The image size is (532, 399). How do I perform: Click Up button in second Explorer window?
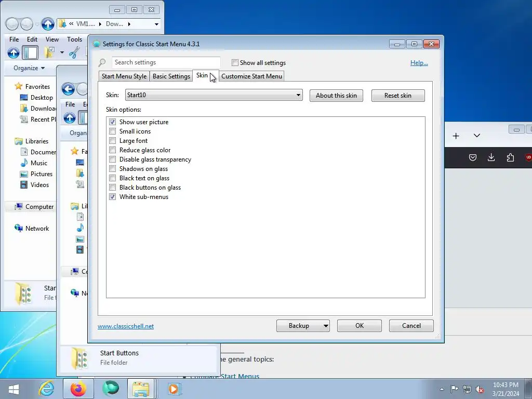click(x=70, y=118)
